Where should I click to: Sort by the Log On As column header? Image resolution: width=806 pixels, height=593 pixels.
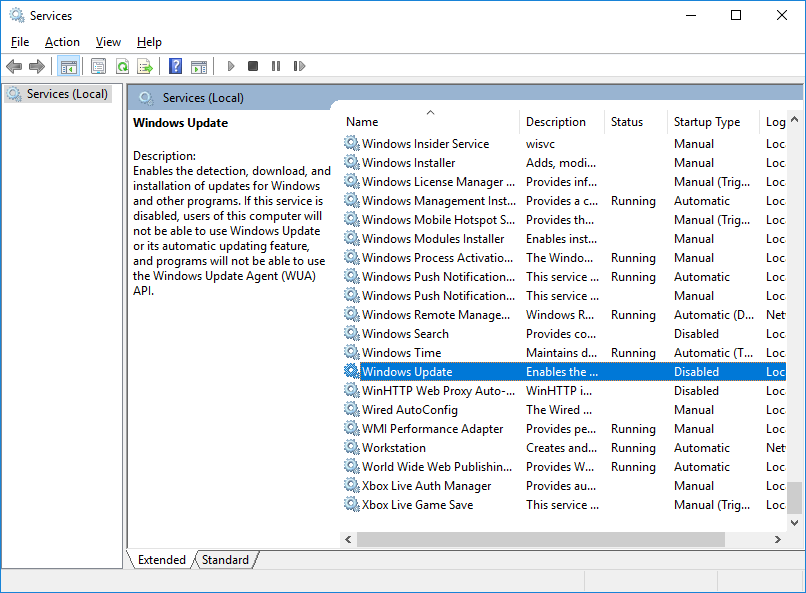click(773, 122)
